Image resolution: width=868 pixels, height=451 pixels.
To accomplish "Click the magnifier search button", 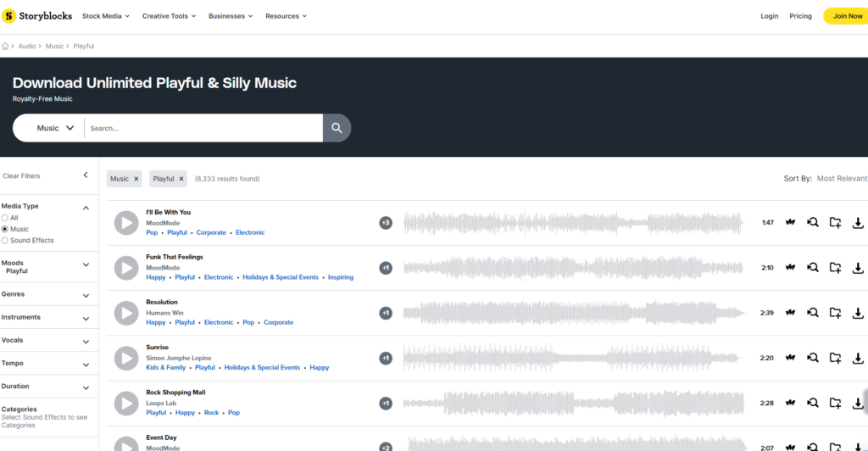I will (337, 128).
